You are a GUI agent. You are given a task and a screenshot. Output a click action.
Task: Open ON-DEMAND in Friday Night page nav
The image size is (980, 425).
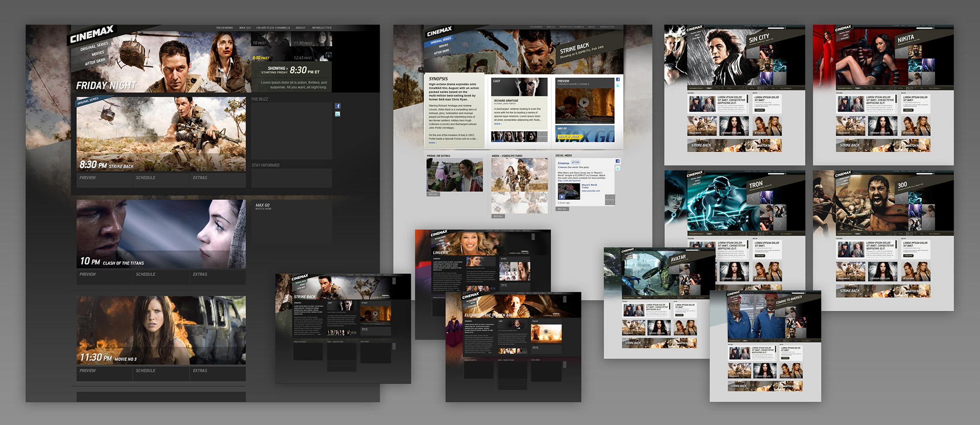coord(225,28)
